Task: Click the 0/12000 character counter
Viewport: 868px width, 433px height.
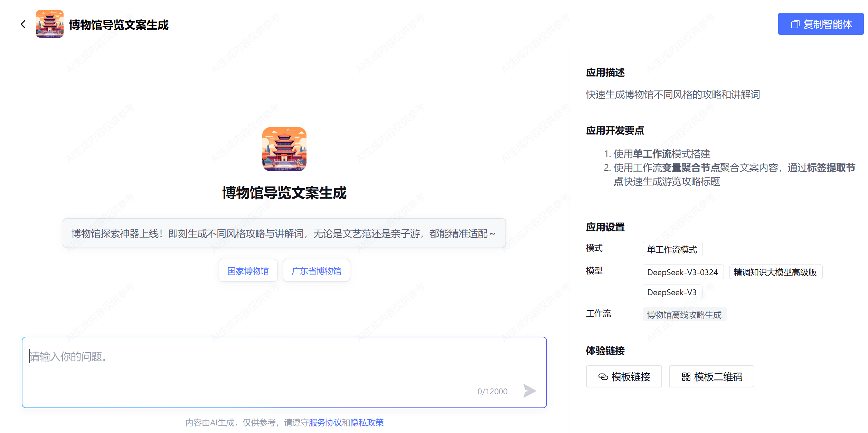Action: (x=492, y=392)
